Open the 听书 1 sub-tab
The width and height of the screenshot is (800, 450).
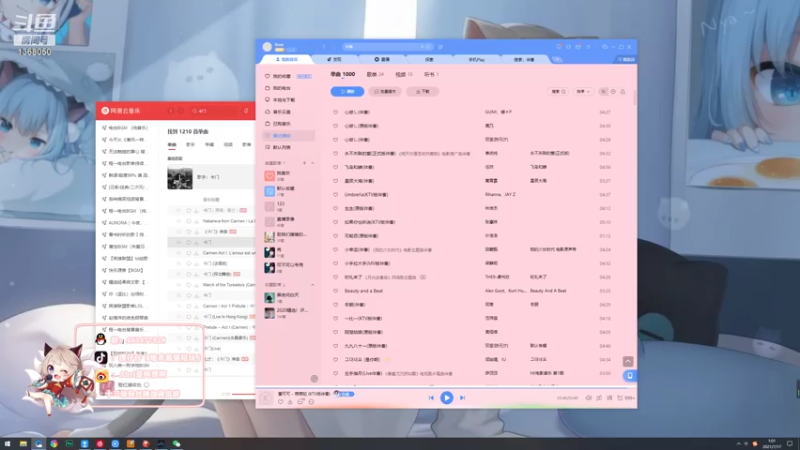point(431,74)
